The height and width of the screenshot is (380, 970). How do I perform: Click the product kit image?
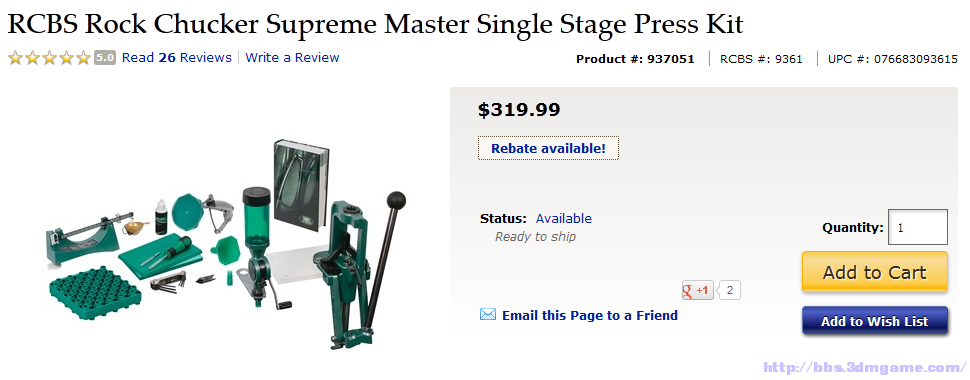click(x=226, y=245)
